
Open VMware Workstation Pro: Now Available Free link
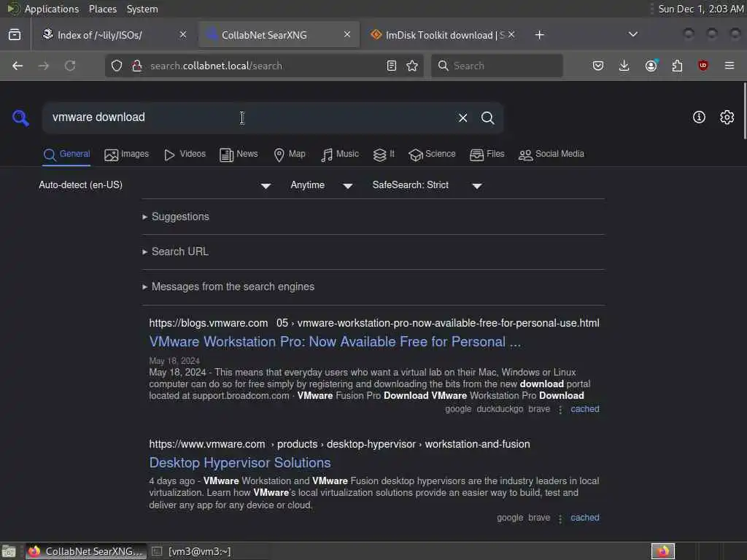click(x=335, y=341)
